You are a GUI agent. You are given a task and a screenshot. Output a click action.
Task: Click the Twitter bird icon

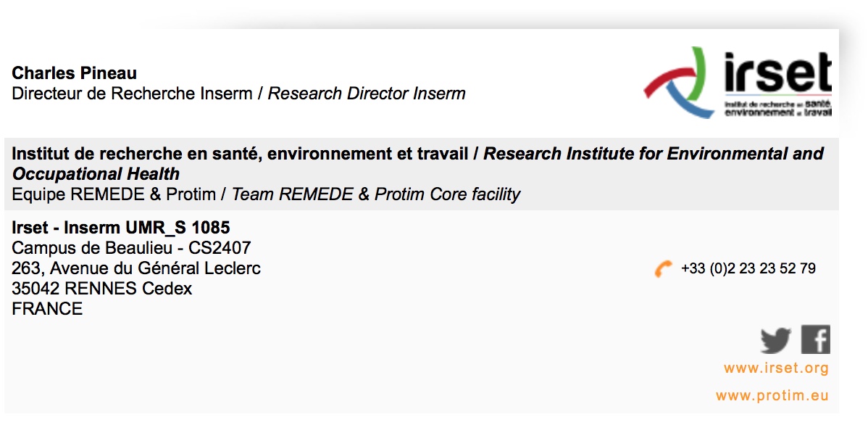pos(775,340)
